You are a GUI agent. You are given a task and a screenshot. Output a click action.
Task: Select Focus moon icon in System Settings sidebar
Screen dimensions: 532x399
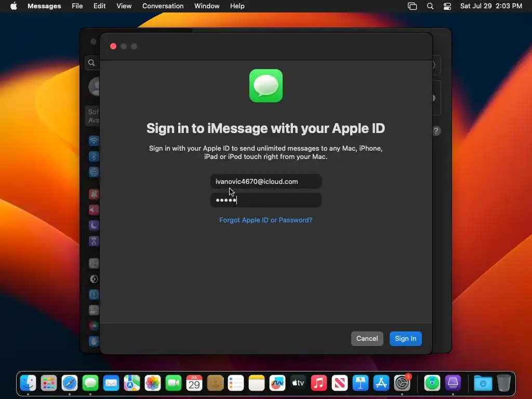pyautogui.click(x=94, y=225)
